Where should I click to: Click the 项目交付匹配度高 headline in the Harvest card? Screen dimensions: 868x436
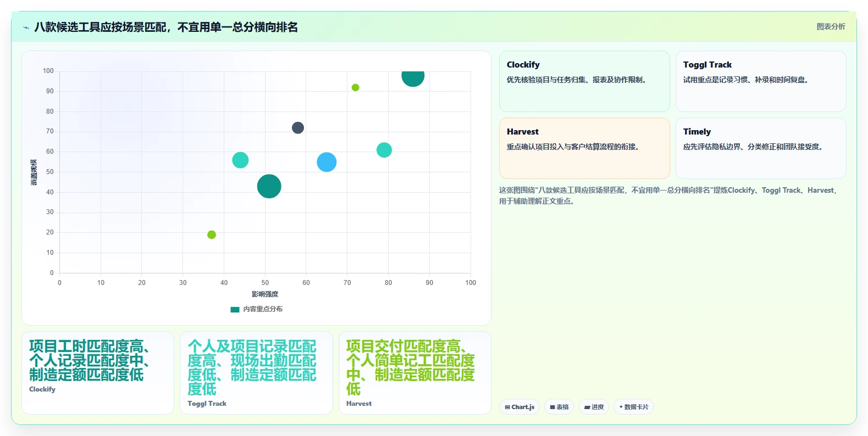(410, 368)
